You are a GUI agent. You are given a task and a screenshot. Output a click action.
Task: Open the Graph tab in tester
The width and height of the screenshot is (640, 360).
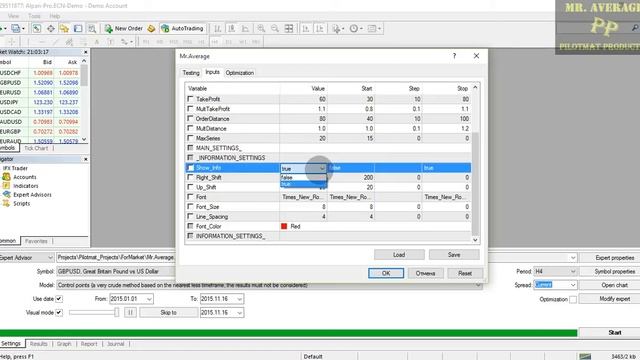tap(64, 344)
